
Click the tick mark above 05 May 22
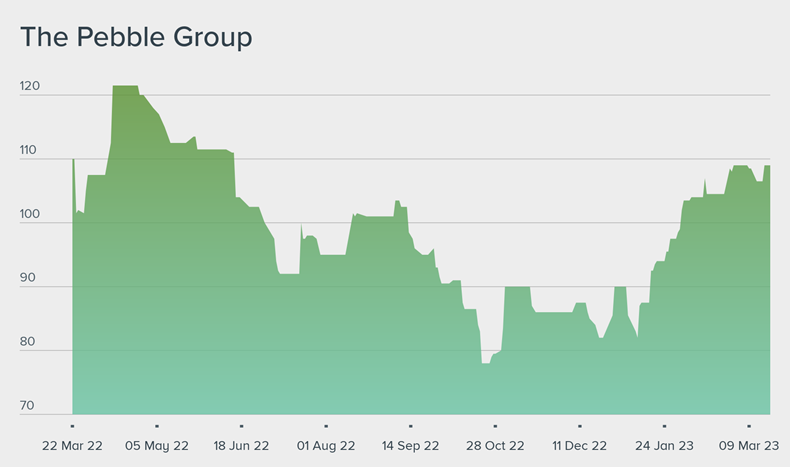(157, 426)
